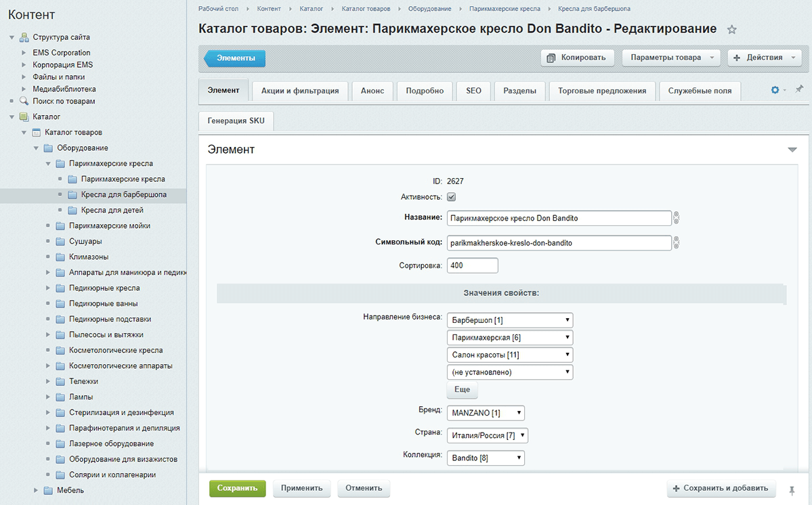Click the Отменить button
The width and height of the screenshot is (812, 505).
(x=364, y=488)
